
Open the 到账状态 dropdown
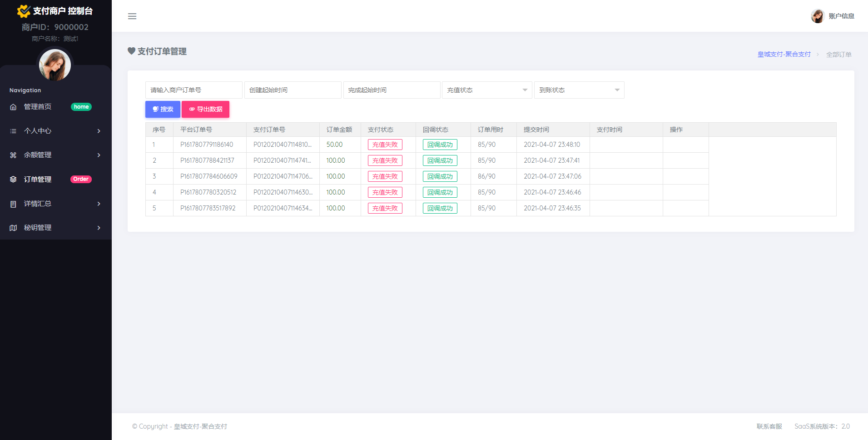(579, 90)
